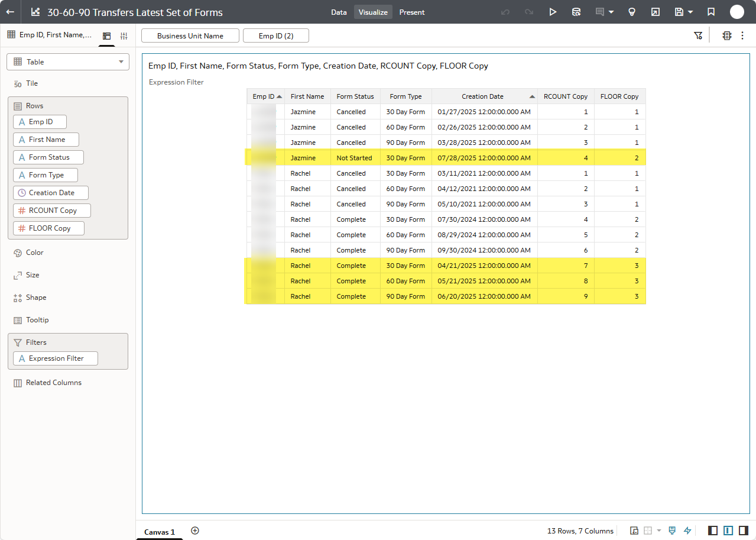Click the Form Status column header
The image size is (756, 540).
355,96
